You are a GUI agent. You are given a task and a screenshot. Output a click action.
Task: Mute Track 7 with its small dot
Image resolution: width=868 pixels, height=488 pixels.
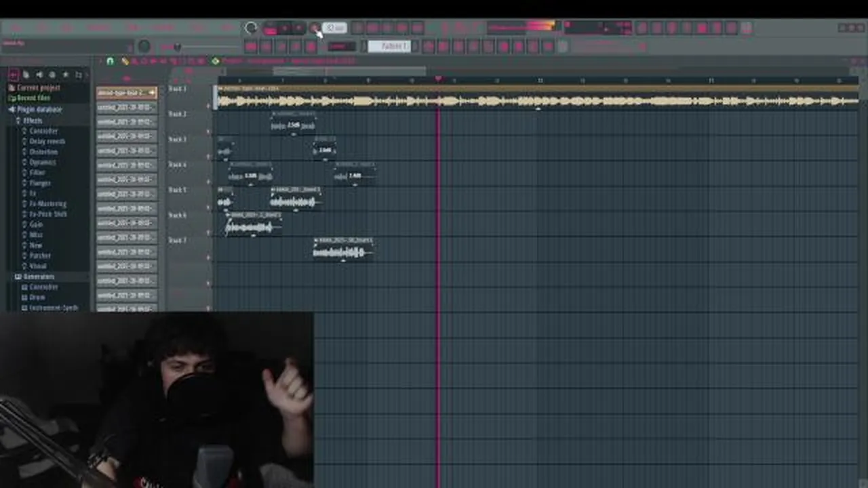[209, 258]
